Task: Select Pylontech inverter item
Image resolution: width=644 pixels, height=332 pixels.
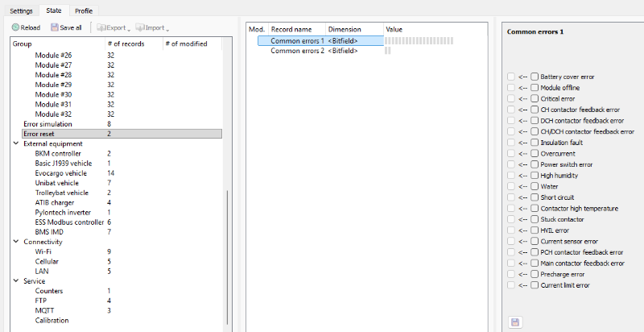Action: point(63,213)
